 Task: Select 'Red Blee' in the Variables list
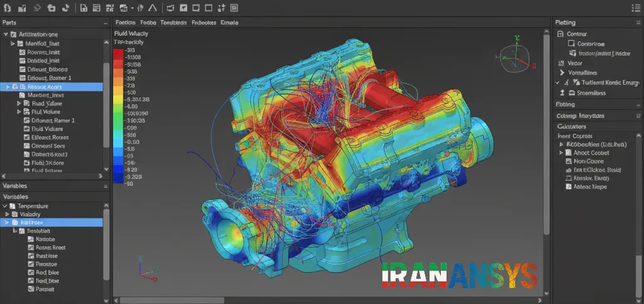pos(47,273)
